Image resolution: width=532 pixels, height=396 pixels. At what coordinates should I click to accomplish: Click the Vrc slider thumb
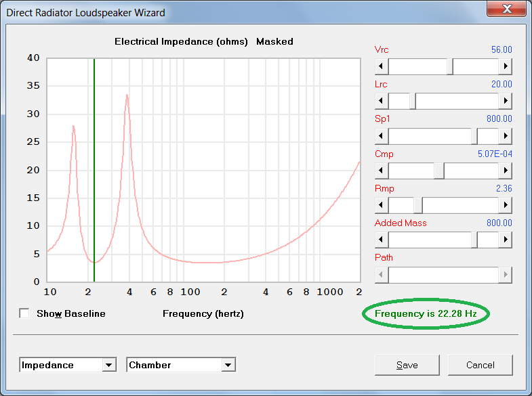pos(450,66)
